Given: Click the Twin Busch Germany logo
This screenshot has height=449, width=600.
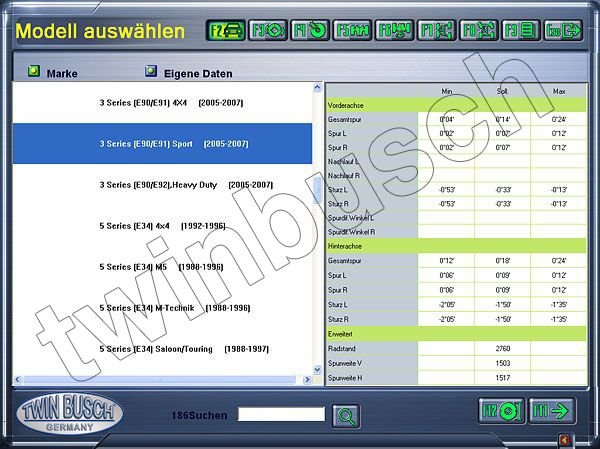Looking at the screenshot, I should coord(69,413).
